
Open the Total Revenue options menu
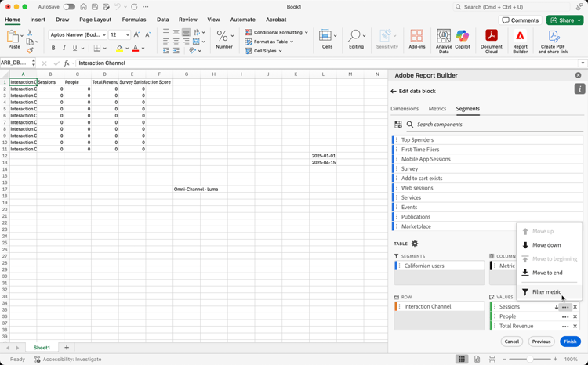565,327
